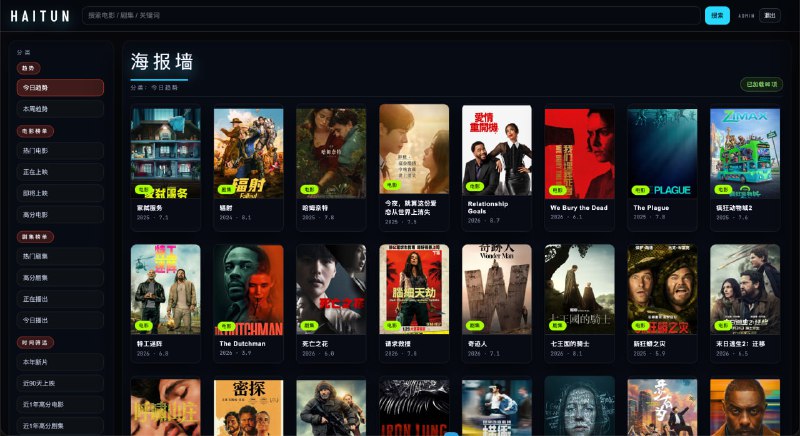Open 正在上映 category
This screenshot has height=436, width=800.
pyautogui.click(x=60, y=172)
